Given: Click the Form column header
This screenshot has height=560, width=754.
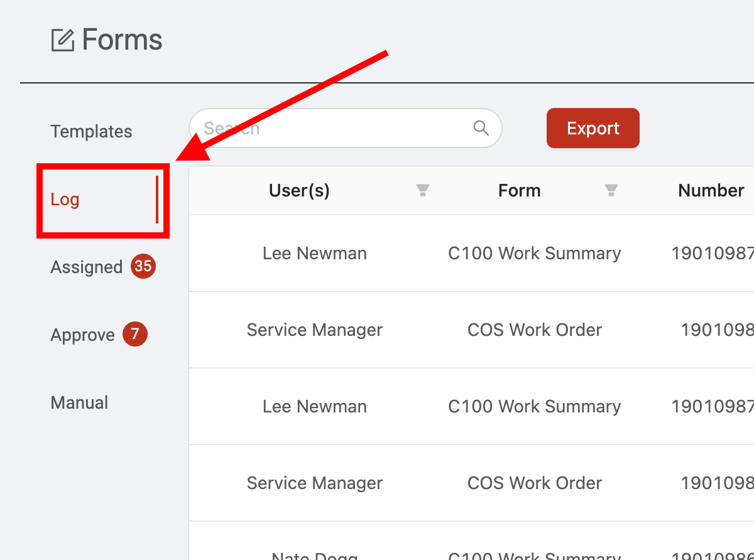Looking at the screenshot, I should (x=520, y=191).
